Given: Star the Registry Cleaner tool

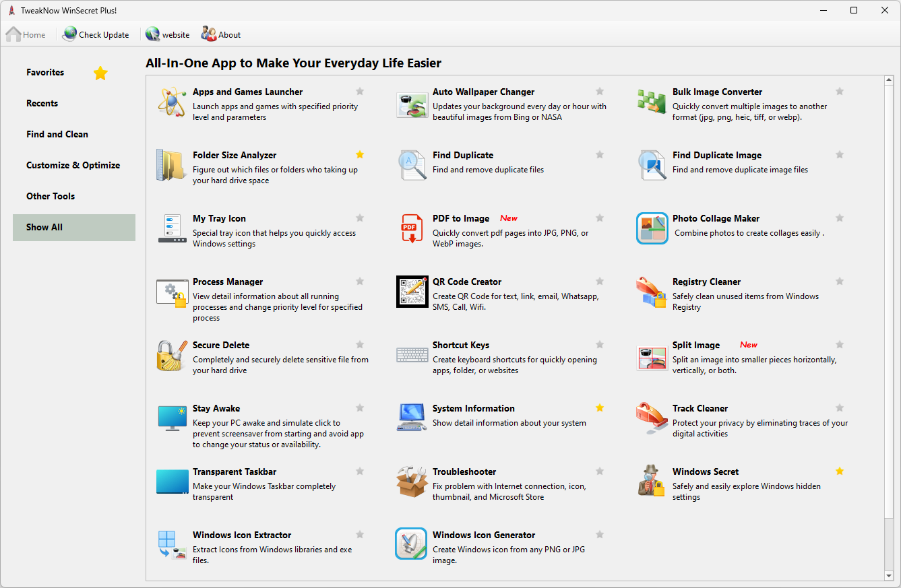Looking at the screenshot, I should (840, 282).
